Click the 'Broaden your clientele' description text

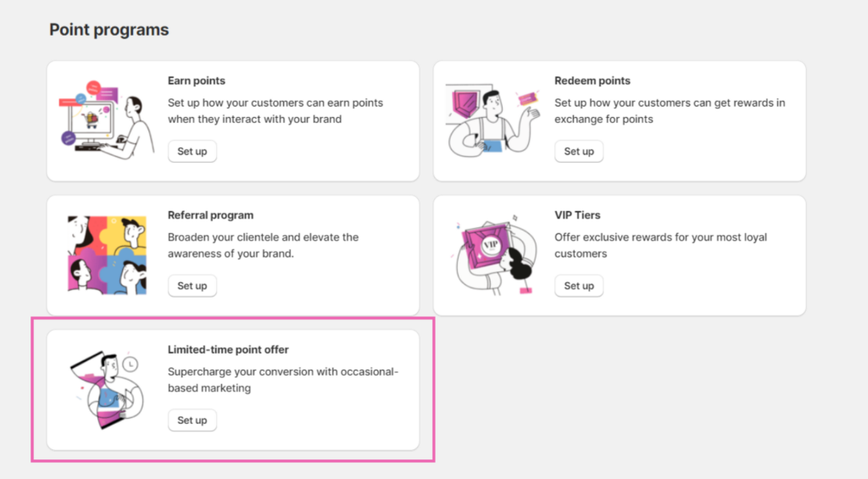(263, 245)
